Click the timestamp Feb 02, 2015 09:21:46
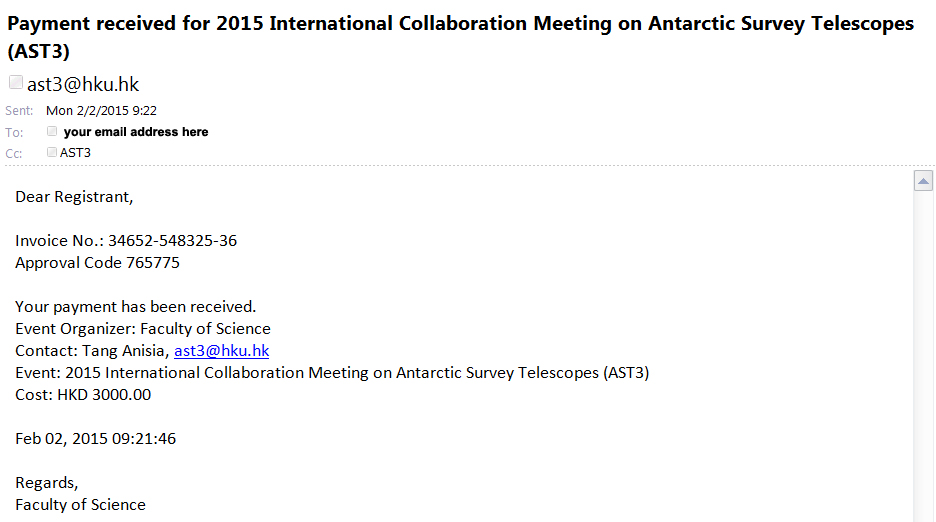Screen dimensions: 936x522 [x=96, y=439]
